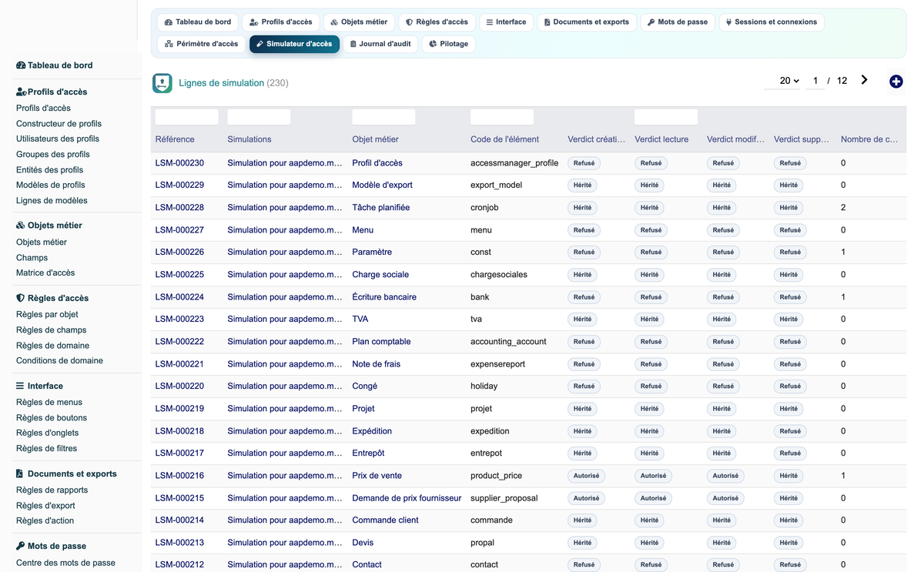The width and height of the screenshot is (924, 572).
Task: Click the page number input field
Action: [x=815, y=81]
